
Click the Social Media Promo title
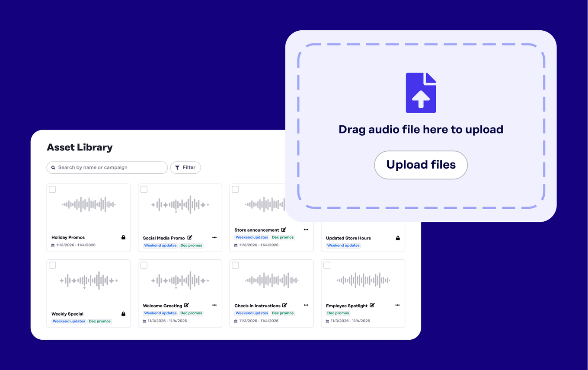point(164,238)
